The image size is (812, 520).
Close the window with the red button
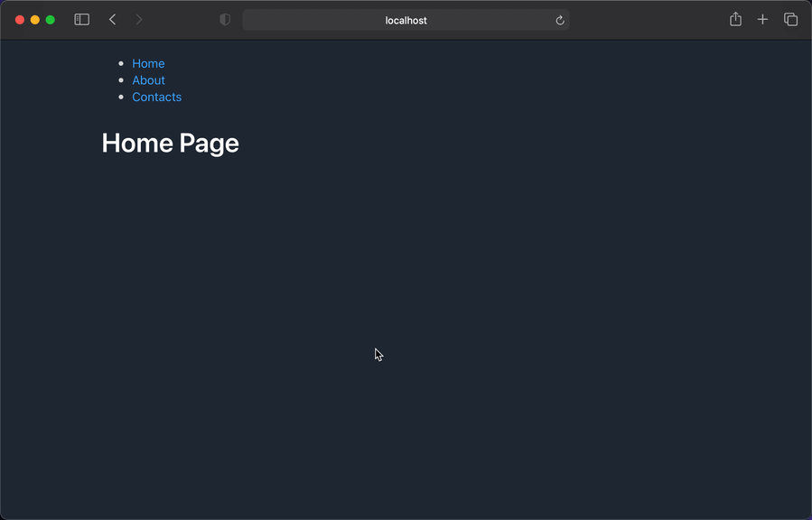[20, 20]
